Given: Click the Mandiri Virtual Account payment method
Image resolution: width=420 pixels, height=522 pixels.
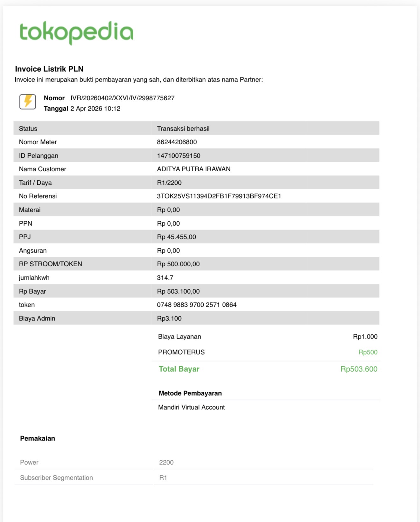Looking at the screenshot, I should [192, 407].
